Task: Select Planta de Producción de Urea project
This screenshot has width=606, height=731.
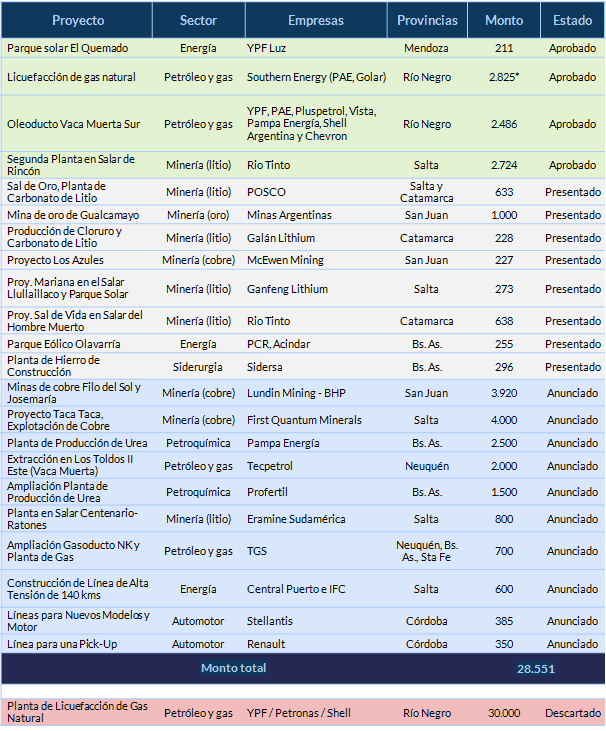Action: coord(77,443)
